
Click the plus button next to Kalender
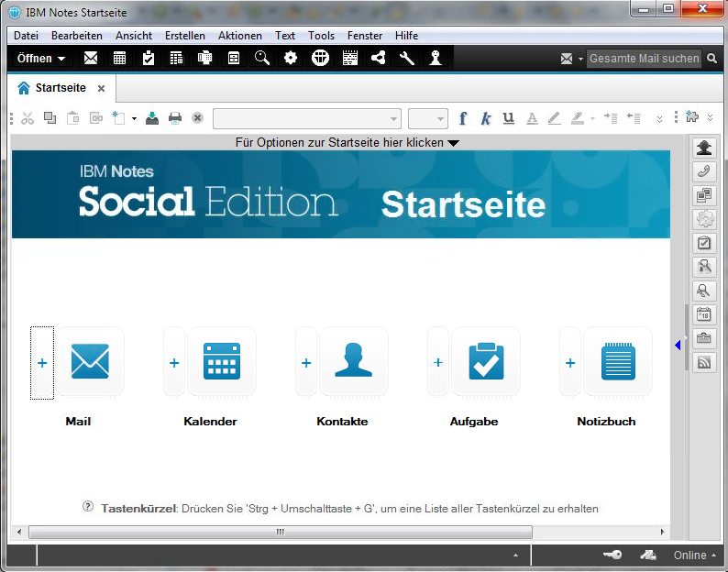click(x=174, y=363)
